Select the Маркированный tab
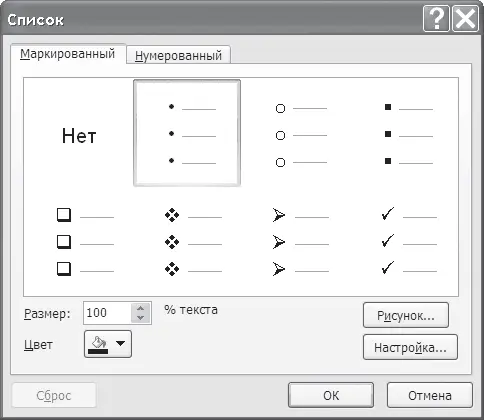 click(x=68, y=53)
